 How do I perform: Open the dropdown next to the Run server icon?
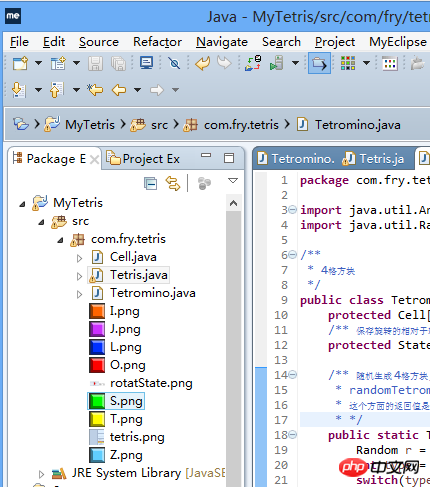tap(295, 63)
